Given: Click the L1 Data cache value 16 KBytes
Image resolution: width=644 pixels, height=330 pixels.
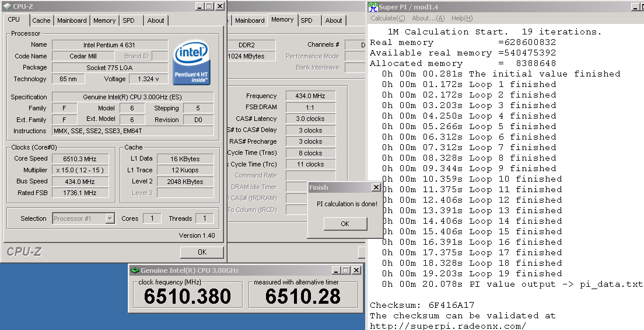Looking at the screenshot, I should coord(185,159).
